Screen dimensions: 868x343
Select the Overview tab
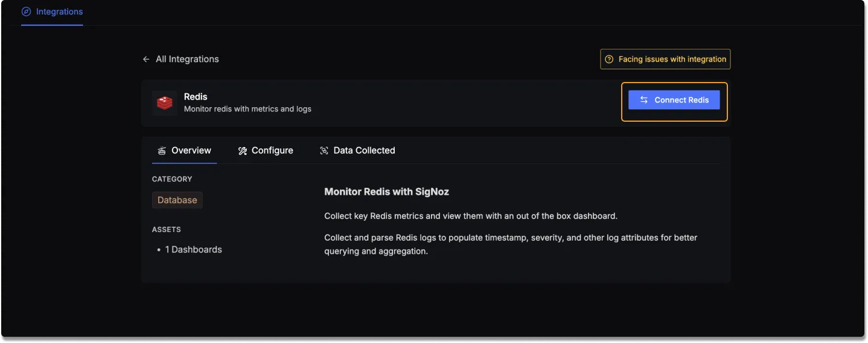[x=184, y=151]
